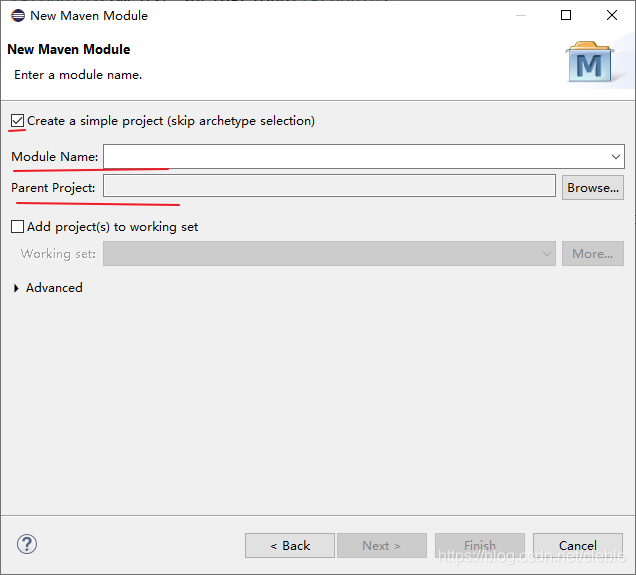Click the Finish button
The width and height of the screenshot is (636, 575).
point(480,546)
